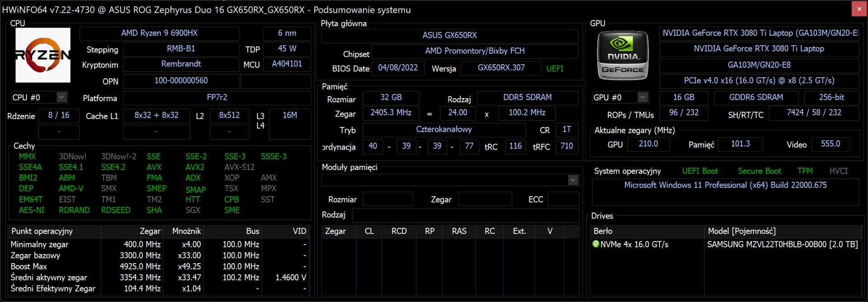The image size is (868, 302).
Task: Click the A404101 MCU value
Action: point(287,64)
